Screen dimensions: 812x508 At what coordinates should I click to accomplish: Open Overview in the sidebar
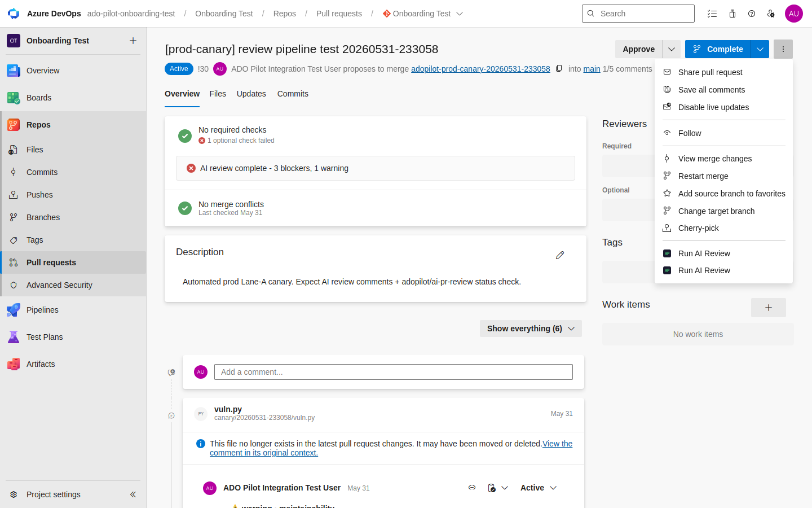(x=73, y=71)
